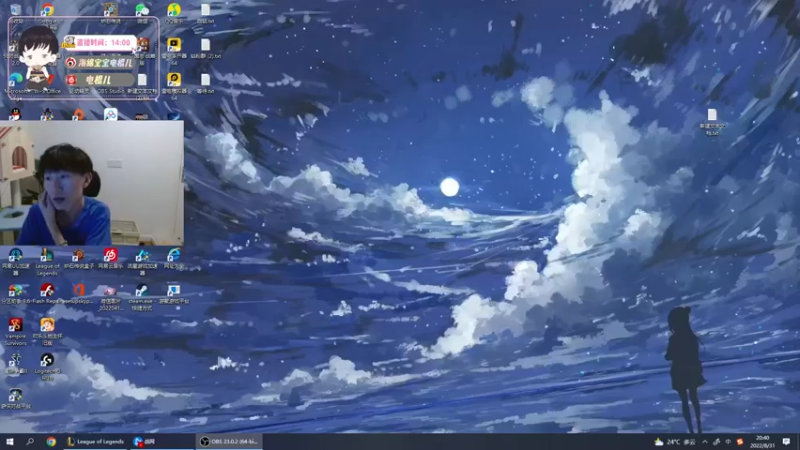Viewport: 800px width, 450px height.
Task: Launch Vampire Survivors from the desktop
Action: pos(15,332)
